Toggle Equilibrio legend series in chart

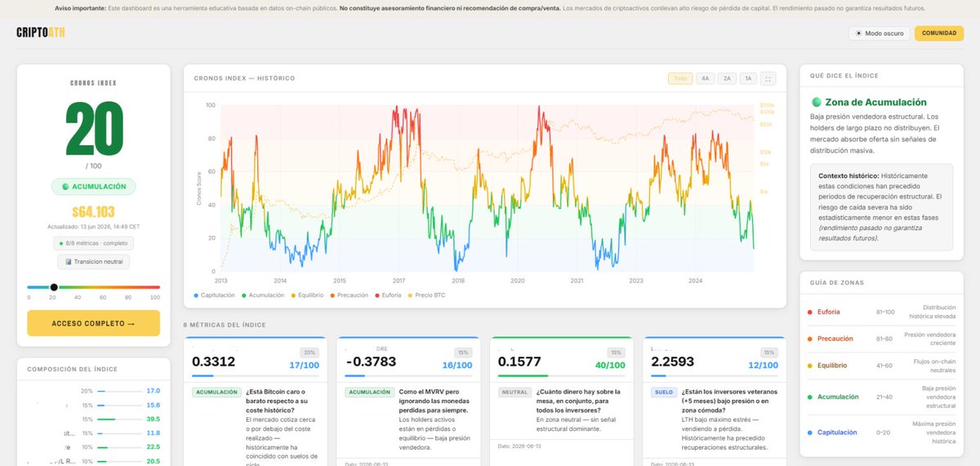point(310,295)
